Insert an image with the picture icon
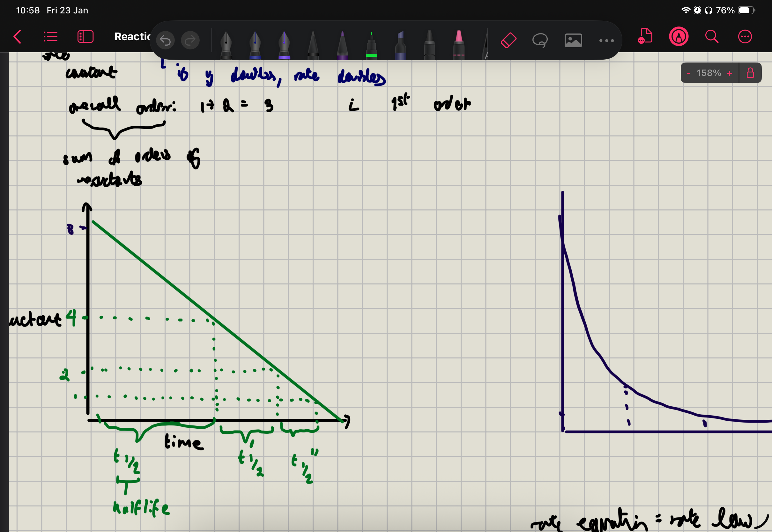Screen dimensions: 772x532 pyautogui.click(x=573, y=41)
